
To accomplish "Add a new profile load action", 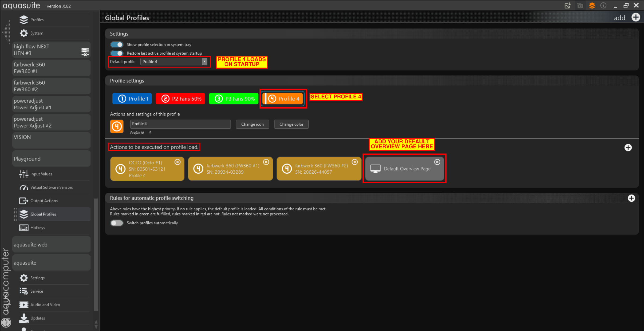I will click(628, 148).
